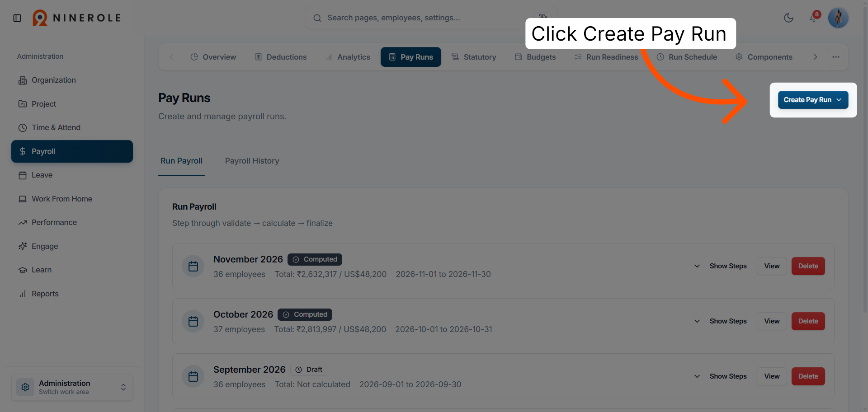Open Leave section

pos(72,175)
